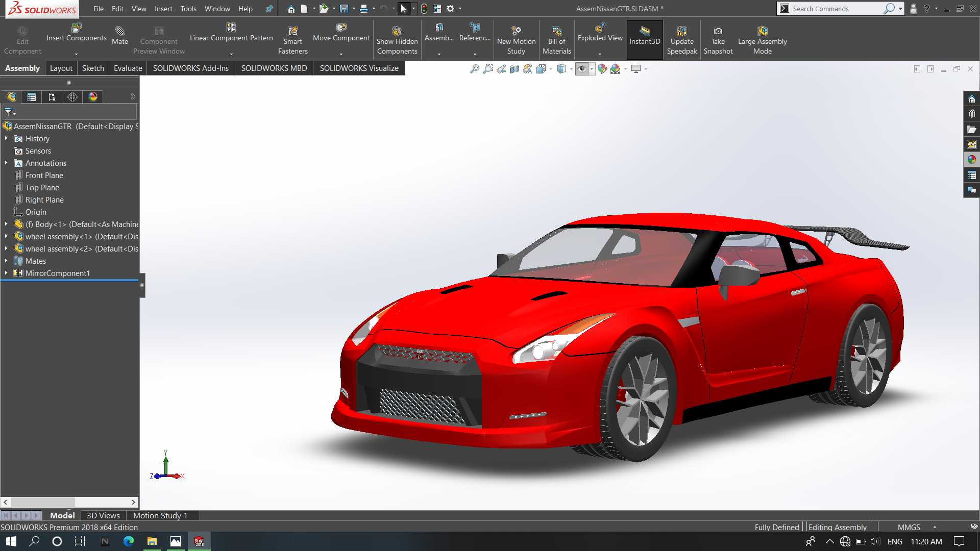Click the Take Snapshot tool
This screenshot has height=551, width=980.
coord(718,41)
